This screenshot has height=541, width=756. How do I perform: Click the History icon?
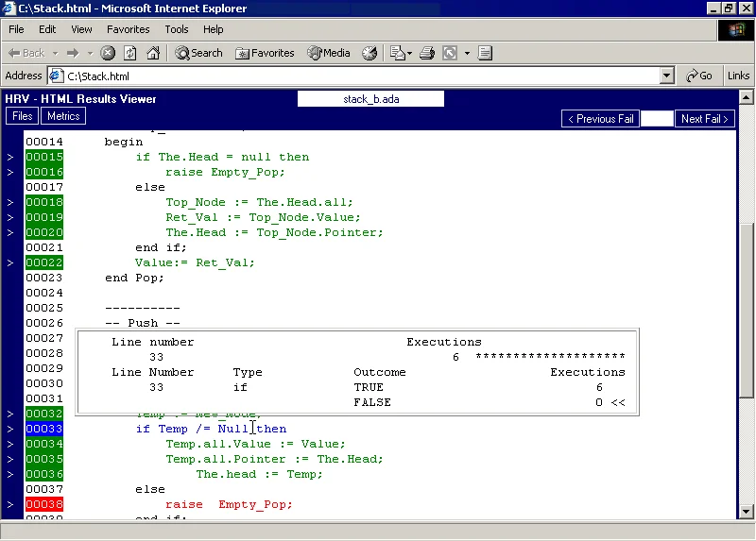click(x=369, y=53)
